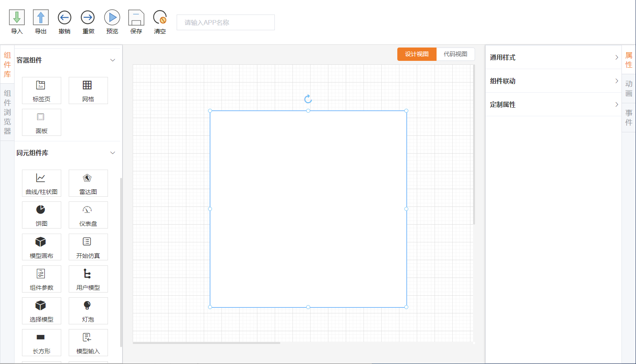Viewport: 636px width, 364px height.
Task: Click the canvas horizontal scrollbar
Action: 207,343
